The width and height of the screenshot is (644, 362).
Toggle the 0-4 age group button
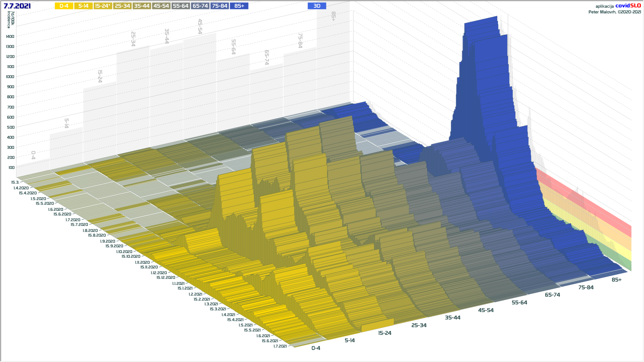pyautogui.click(x=64, y=6)
